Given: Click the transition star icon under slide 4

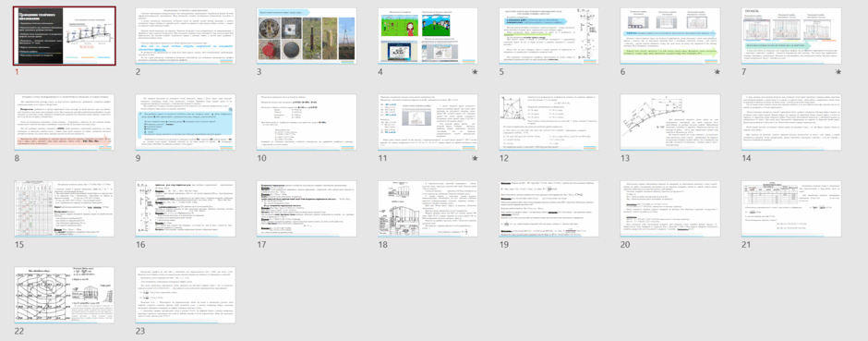Looking at the screenshot, I should click(475, 72).
